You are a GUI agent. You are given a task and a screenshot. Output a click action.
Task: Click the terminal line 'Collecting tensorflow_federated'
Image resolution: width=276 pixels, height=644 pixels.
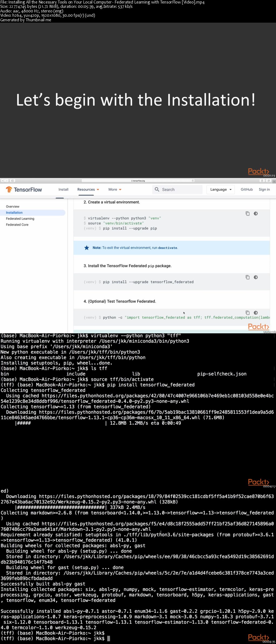(43, 390)
